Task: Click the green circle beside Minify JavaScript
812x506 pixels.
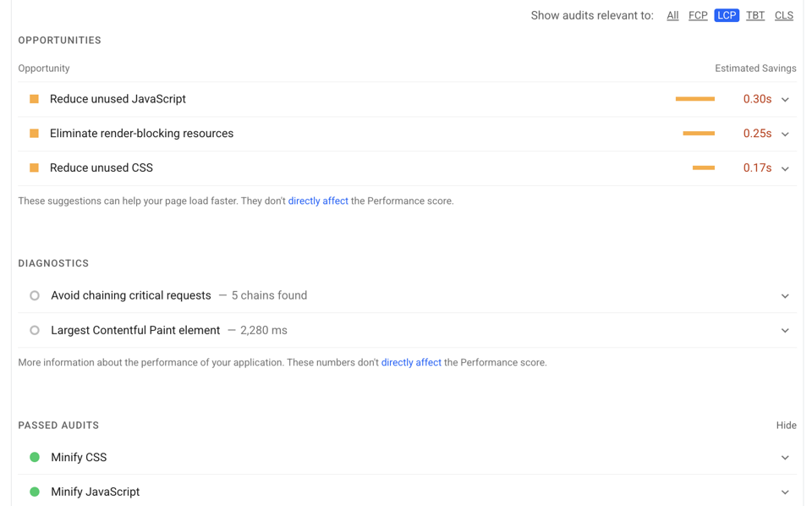Action: click(x=34, y=492)
